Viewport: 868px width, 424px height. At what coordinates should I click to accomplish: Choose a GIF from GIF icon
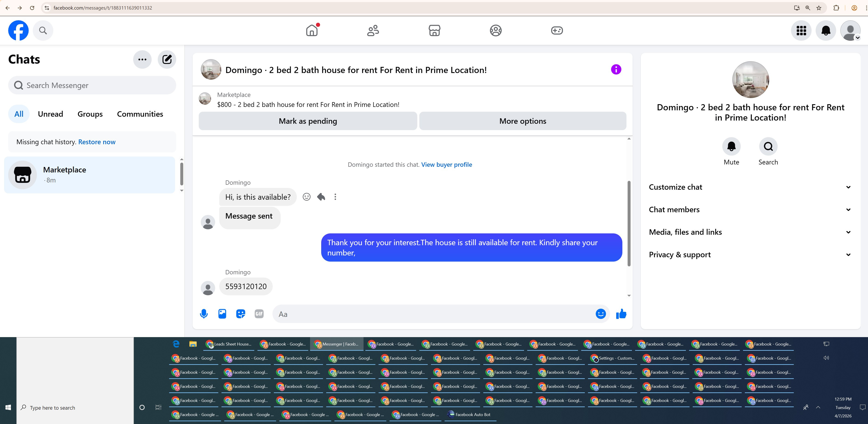click(259, 314)
